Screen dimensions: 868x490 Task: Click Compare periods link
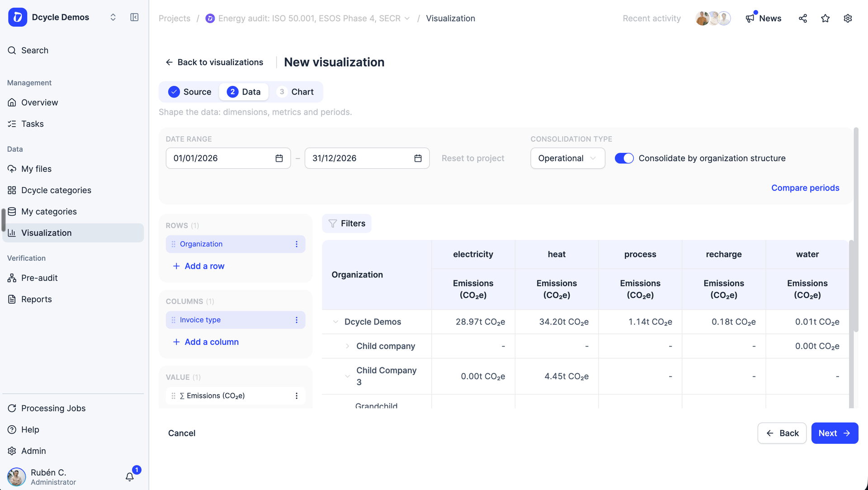tap(805, 188)
